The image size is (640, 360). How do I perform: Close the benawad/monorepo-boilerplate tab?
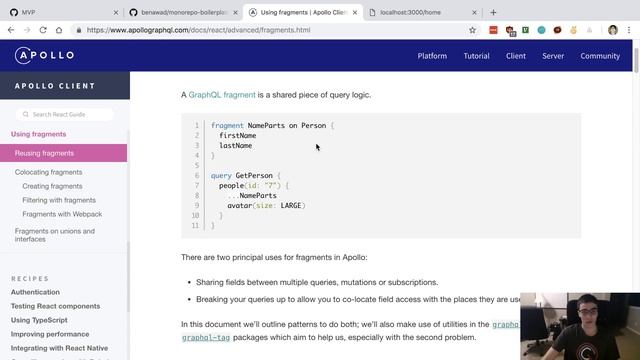[236, 13]
